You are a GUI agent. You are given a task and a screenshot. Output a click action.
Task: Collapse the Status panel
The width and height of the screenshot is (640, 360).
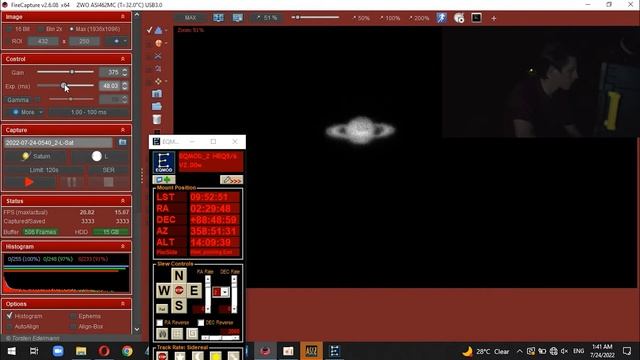pos(122,201)
